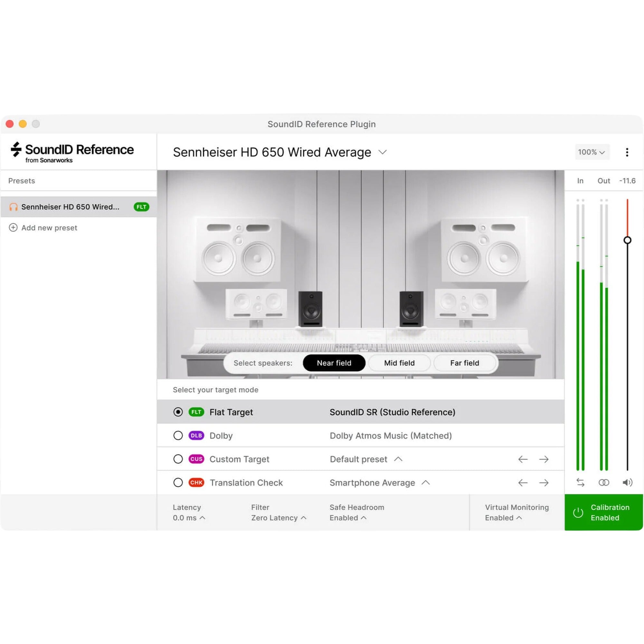
Task: Go to previous Custom Target preset arrow
Action: (523, 459)
